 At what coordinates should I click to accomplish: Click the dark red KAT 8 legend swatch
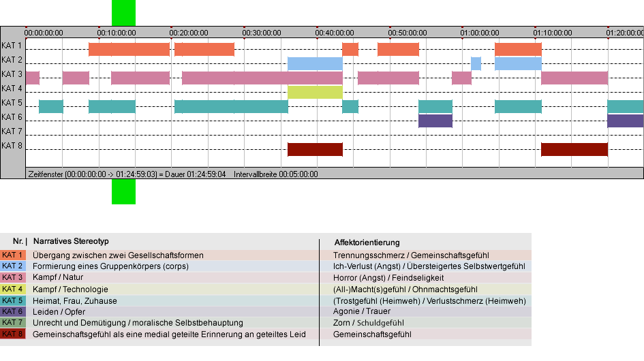coord(13,334)
